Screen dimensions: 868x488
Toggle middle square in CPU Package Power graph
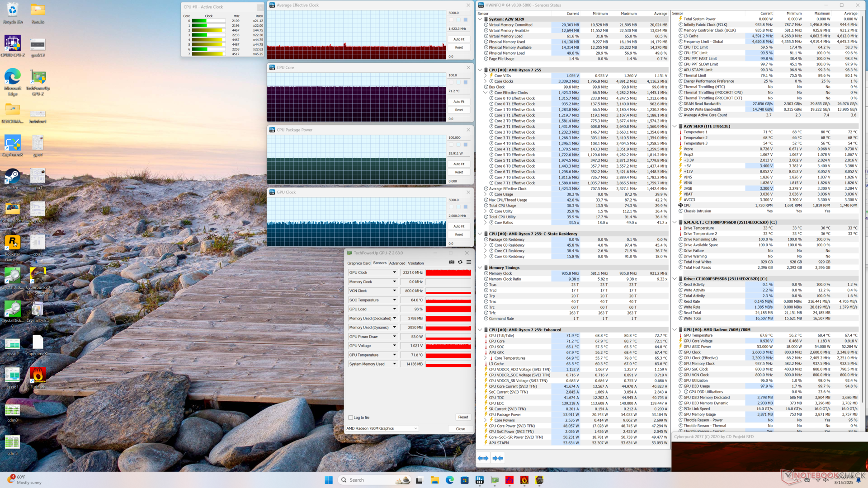pyautogui.click(x=458, y=145)
